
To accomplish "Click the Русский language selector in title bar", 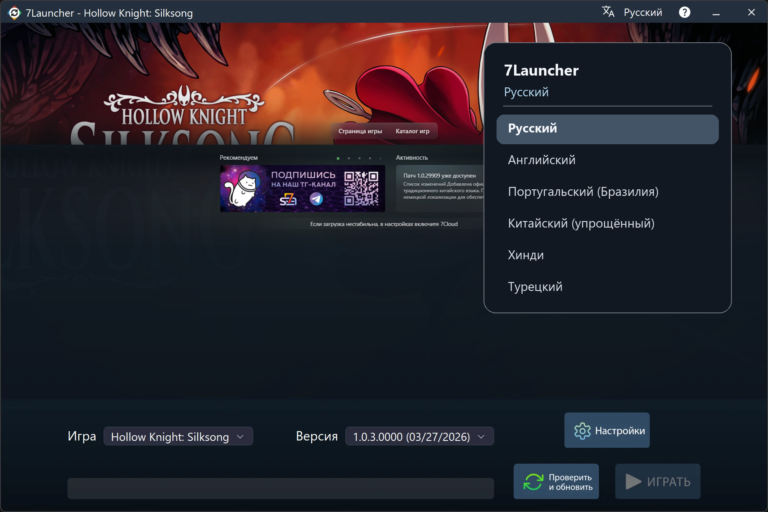I will 643,12.
